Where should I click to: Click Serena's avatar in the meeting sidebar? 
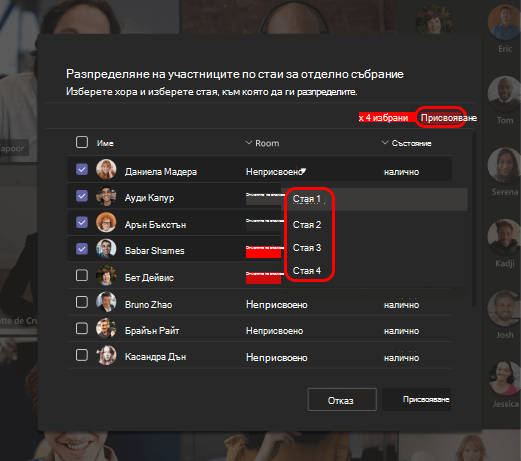(x=505, y=166)
